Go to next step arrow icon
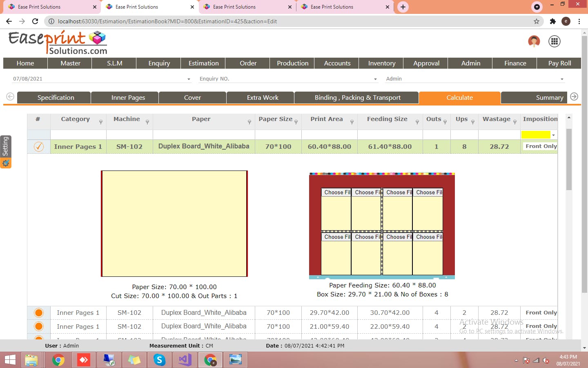The image size is (588, 368). (574, 96)
